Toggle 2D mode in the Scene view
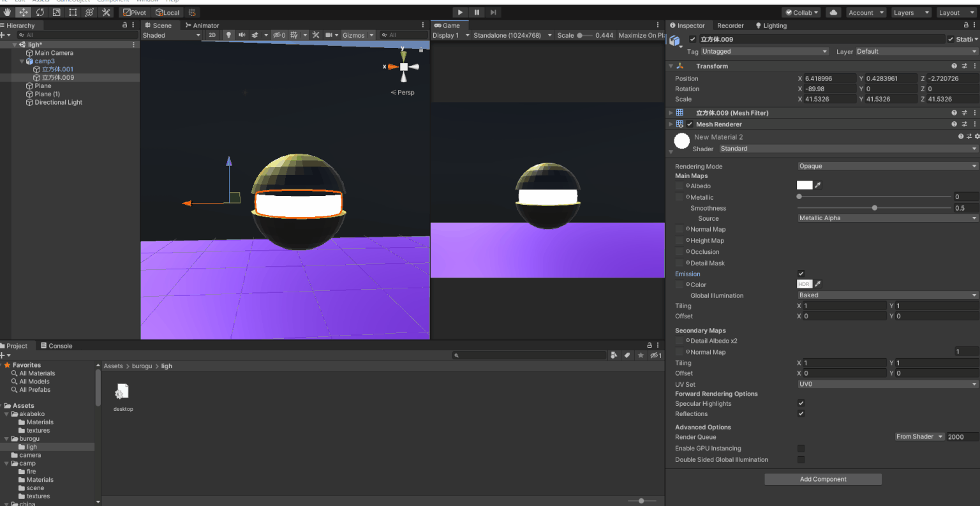The width and height of the screenshot is (980, 506). coord(211,35)
